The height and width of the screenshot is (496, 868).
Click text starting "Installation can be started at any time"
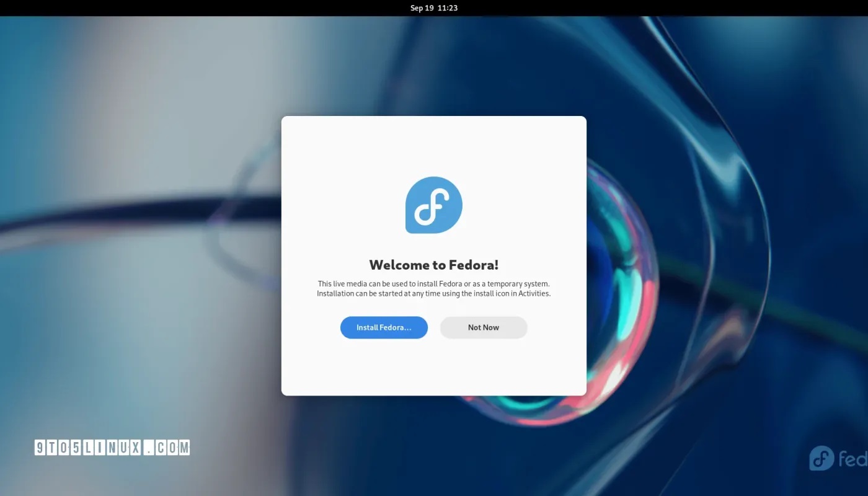point(434,293)
